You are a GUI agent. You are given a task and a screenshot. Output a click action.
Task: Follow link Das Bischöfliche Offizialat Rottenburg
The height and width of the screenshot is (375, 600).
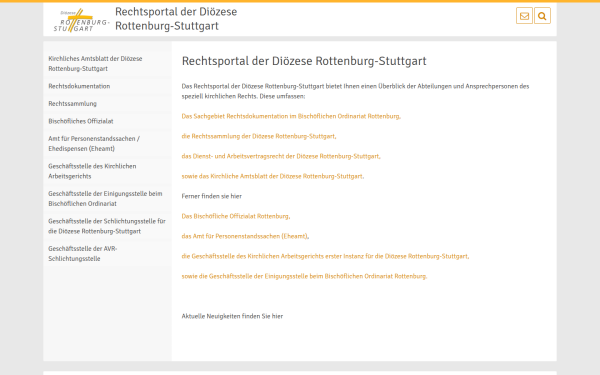(x=236, y=216)
